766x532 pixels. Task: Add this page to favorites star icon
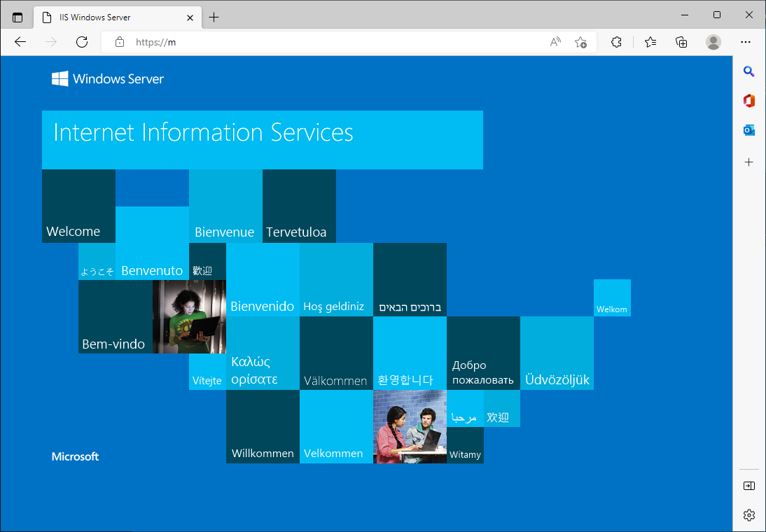[x=580, y=42]
